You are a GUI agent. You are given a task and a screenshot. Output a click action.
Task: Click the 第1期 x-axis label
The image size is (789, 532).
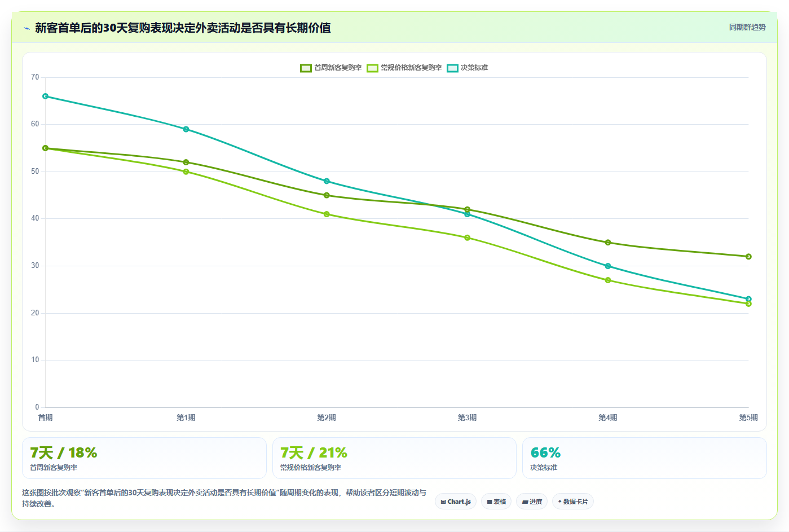pos(186,417)
